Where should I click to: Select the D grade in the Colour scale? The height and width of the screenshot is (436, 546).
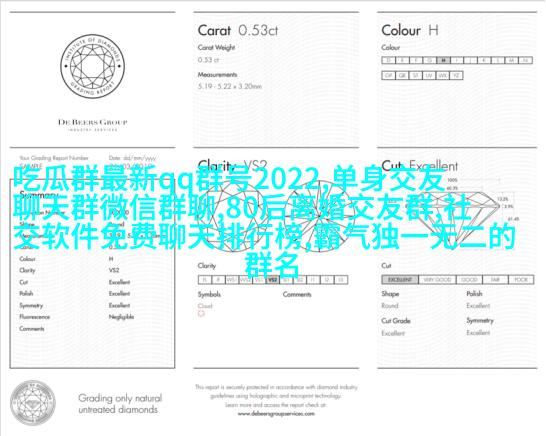coord(388,61)
